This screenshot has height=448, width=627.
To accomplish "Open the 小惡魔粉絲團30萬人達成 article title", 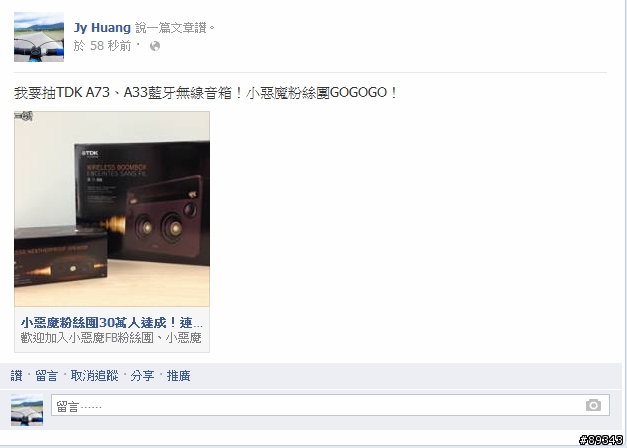I will pyautogui.click(x=112, y=322).
